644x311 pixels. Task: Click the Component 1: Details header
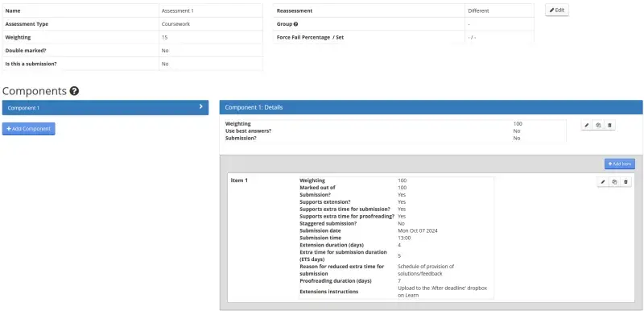click(431, 107)
